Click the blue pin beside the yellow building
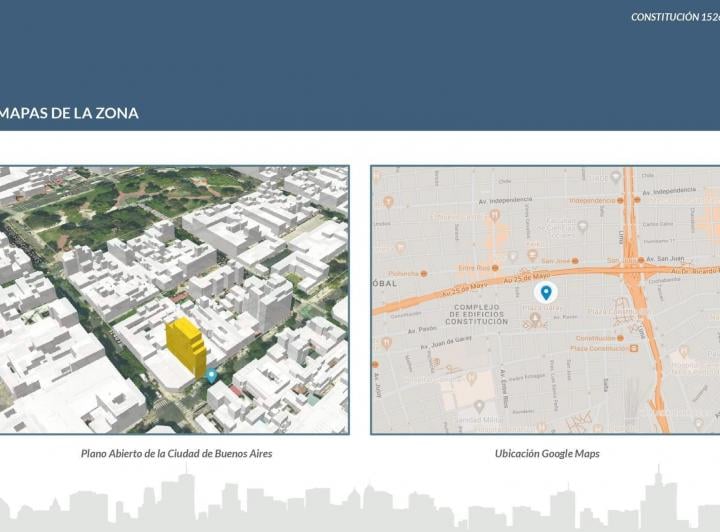The height and width of the screenshot is (532, 720). pos(211,375)
